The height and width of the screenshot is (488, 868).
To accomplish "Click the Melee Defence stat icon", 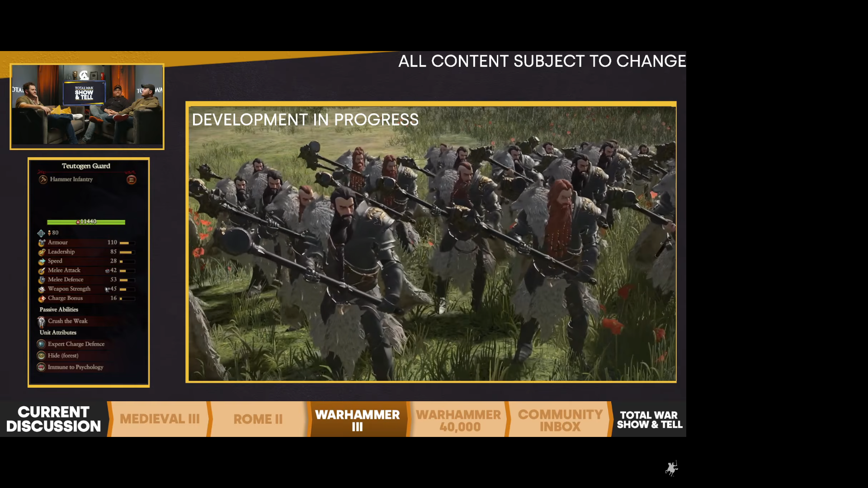I will click(x=42, y=280).
